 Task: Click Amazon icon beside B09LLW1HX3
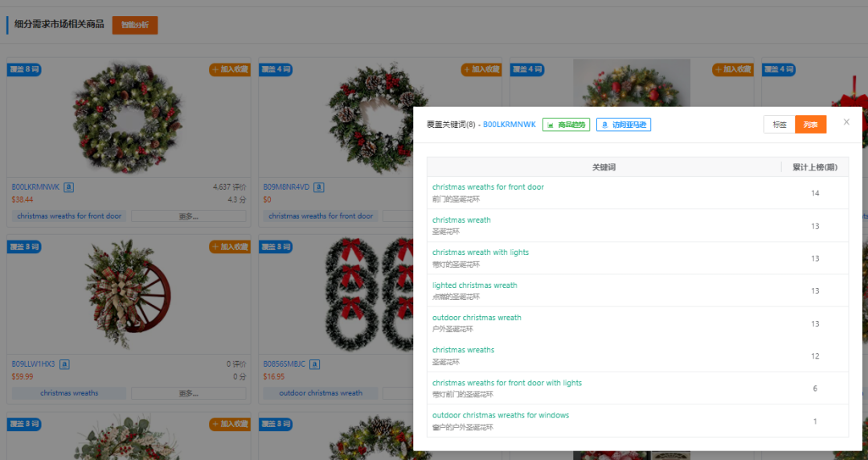click(64, 364)
